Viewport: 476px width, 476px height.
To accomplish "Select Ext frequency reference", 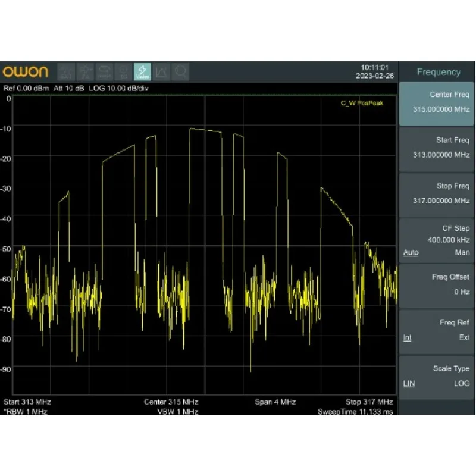I will [464, 337].
